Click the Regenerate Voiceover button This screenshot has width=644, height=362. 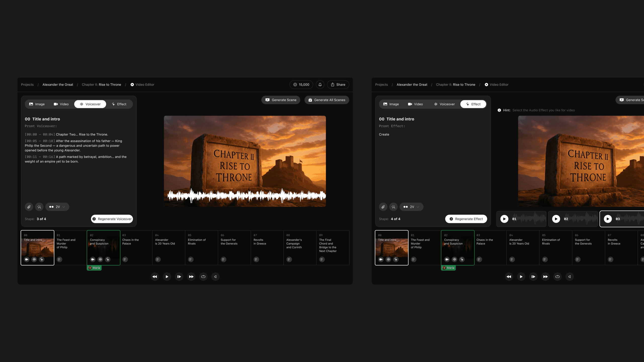pos(112,219)
